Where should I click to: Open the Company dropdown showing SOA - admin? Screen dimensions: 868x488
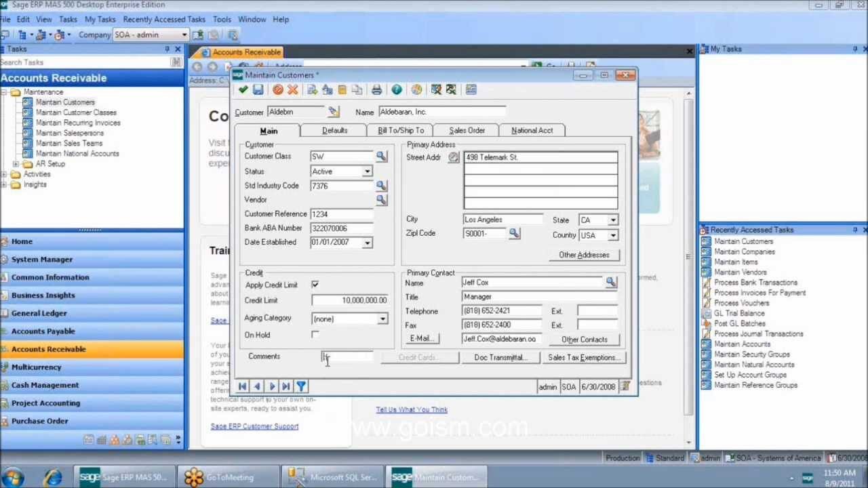[x=184, y=35]
